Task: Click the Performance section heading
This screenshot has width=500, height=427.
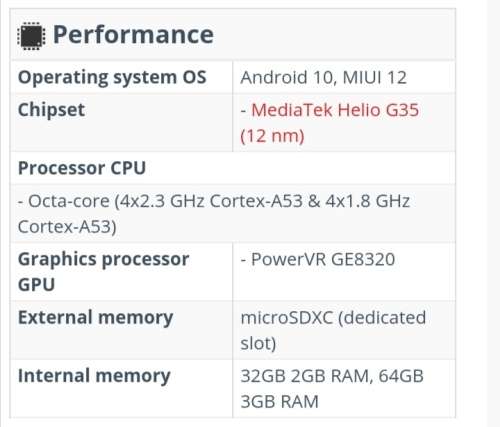Action: coord(133,34)
